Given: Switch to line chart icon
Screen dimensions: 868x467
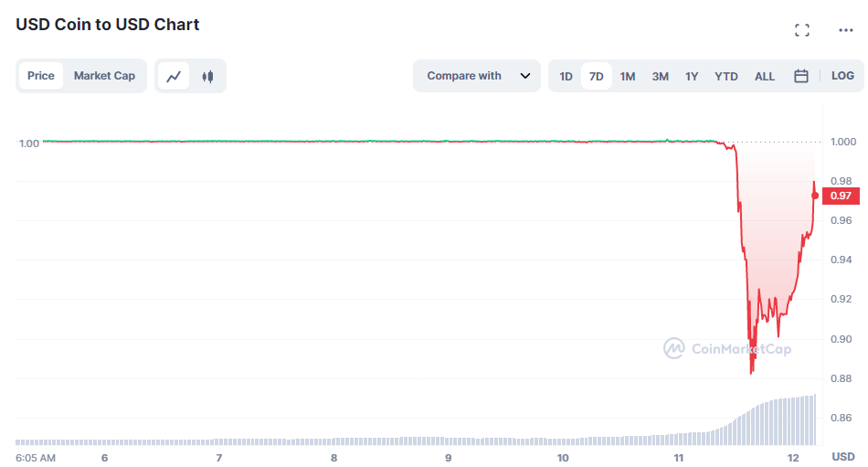Looking at the screenshot, I should tap(174, 76).
